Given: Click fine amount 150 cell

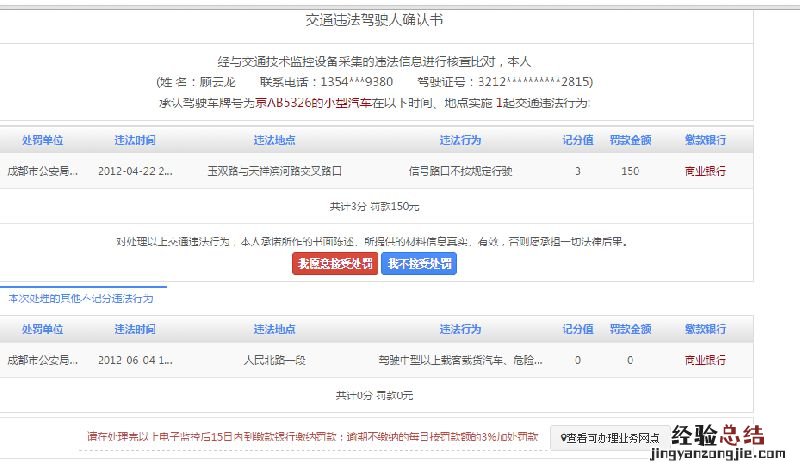Looking at the screenshot, I should pyautogui.click(x=630, y=171).
